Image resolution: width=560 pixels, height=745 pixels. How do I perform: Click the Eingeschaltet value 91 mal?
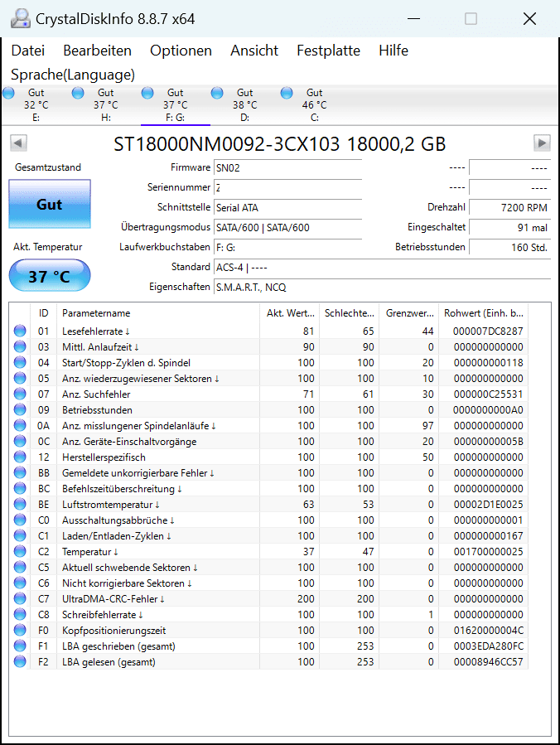click(509, 228)
